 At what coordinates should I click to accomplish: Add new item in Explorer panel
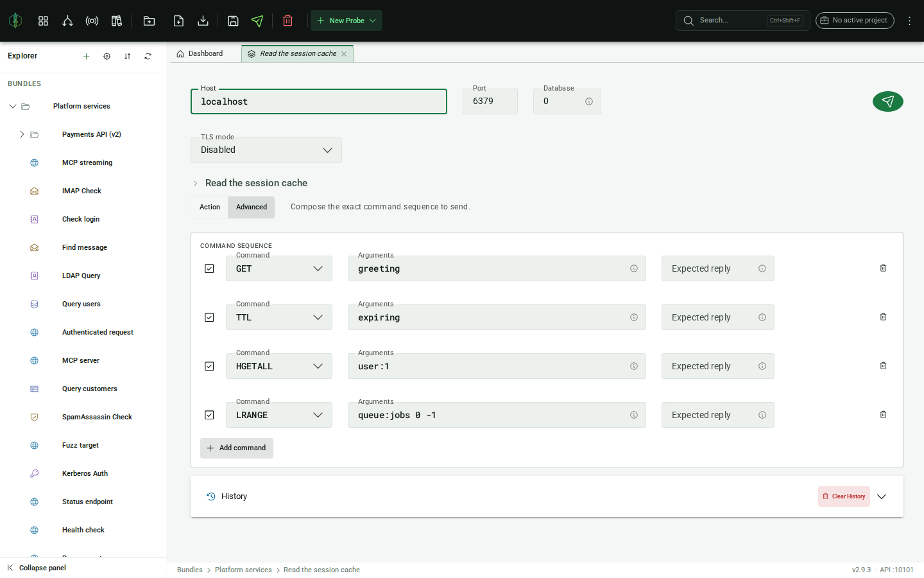click(86, 56)
